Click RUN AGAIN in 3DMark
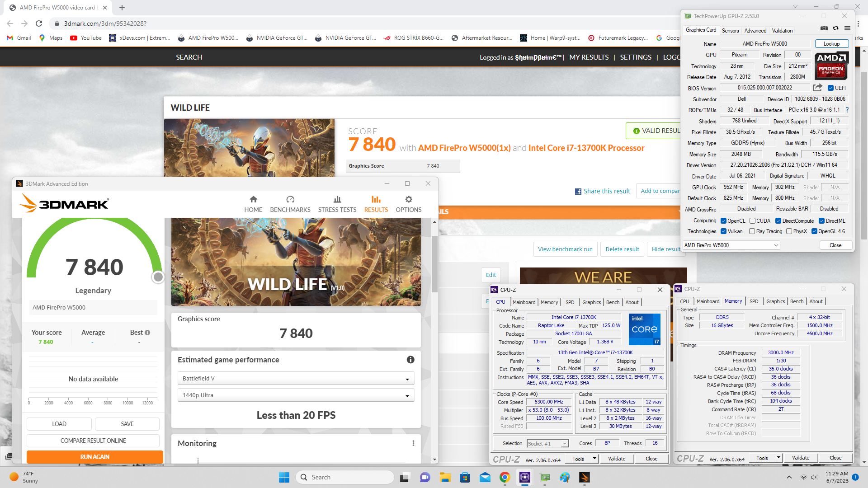Viewport: 868px width, 488px height. 95,457
